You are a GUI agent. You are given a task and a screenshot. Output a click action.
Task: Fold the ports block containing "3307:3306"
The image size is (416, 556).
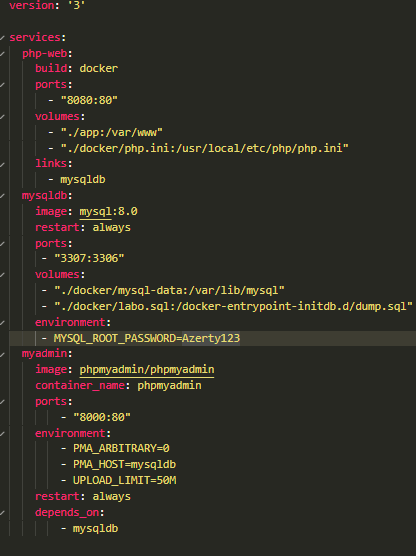tap(2, 244)
